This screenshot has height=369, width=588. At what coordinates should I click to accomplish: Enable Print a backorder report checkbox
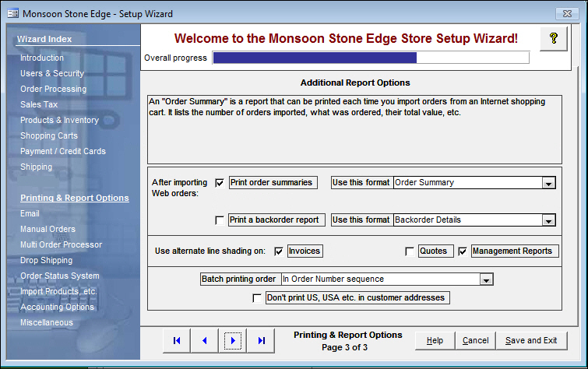coord(220,220)
